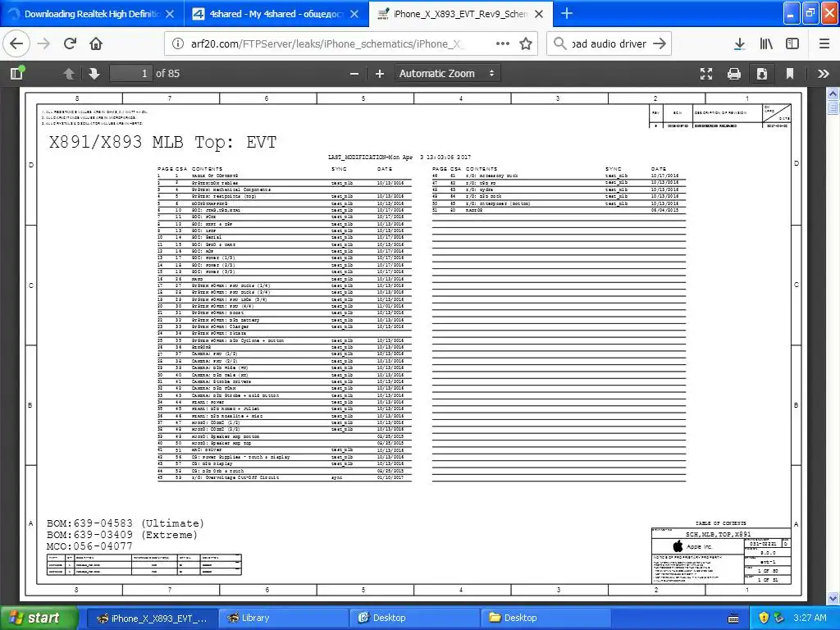Image resolution: width=840 pixels, height=630 pixels.
Task: Switch to the 4shared My 4shared tab
Action: [x=276, y=14]
